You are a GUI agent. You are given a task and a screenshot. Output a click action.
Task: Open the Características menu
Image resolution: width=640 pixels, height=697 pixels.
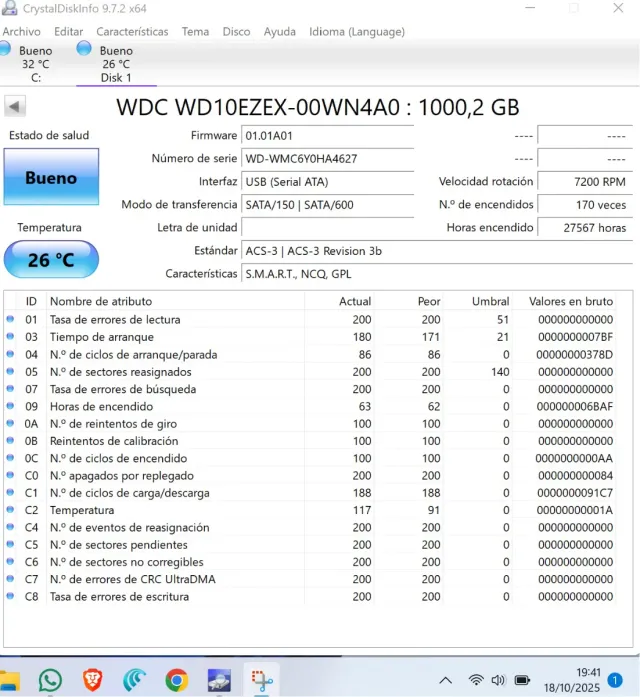132,32
